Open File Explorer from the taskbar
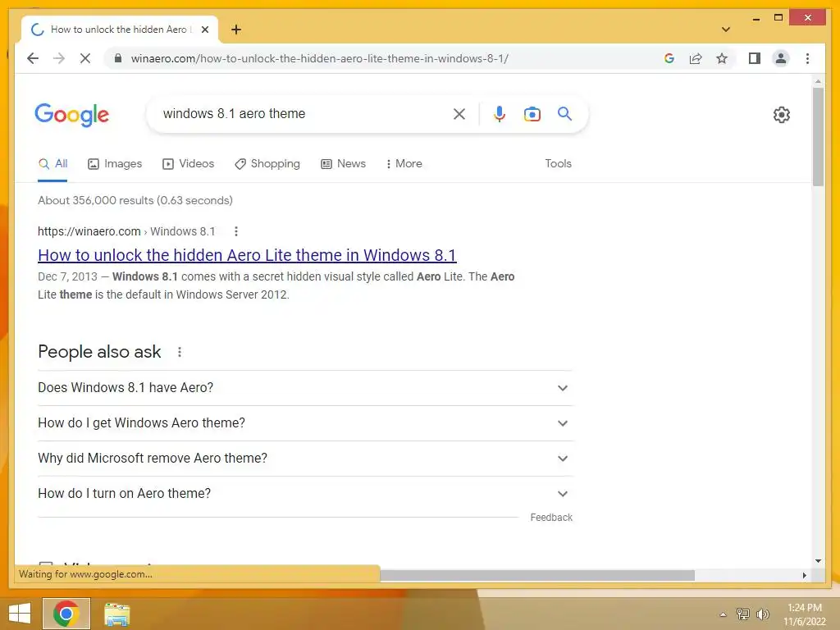The height and width of the screenshot is (630, 840). coord(116,614)
